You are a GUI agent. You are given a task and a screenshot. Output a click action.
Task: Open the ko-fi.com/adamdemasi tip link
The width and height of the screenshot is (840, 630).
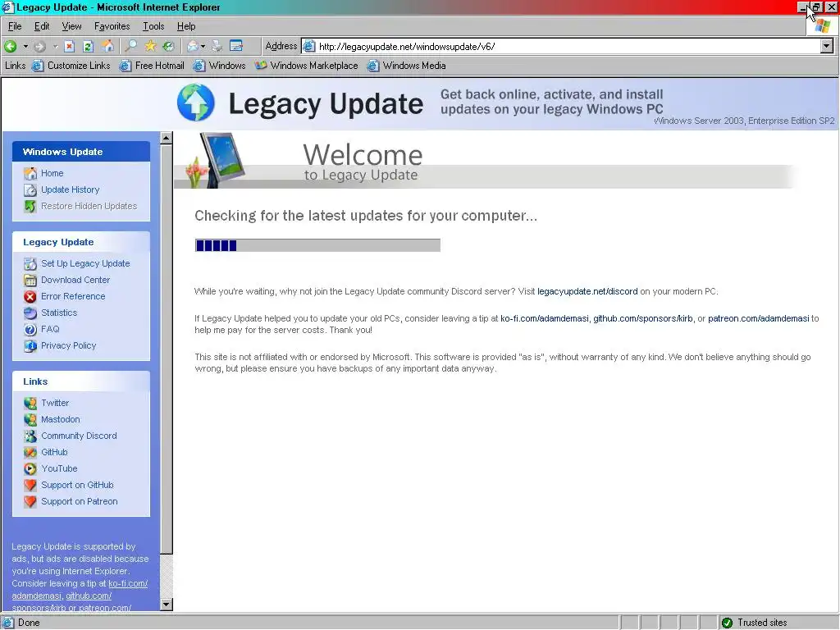tap(545, 318)
